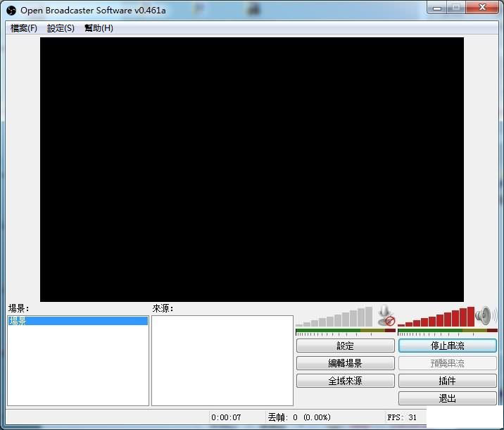Screen dimensions: 504x430
Task: Click the OBS logo in title bar
Action: (x=11, y=10)
